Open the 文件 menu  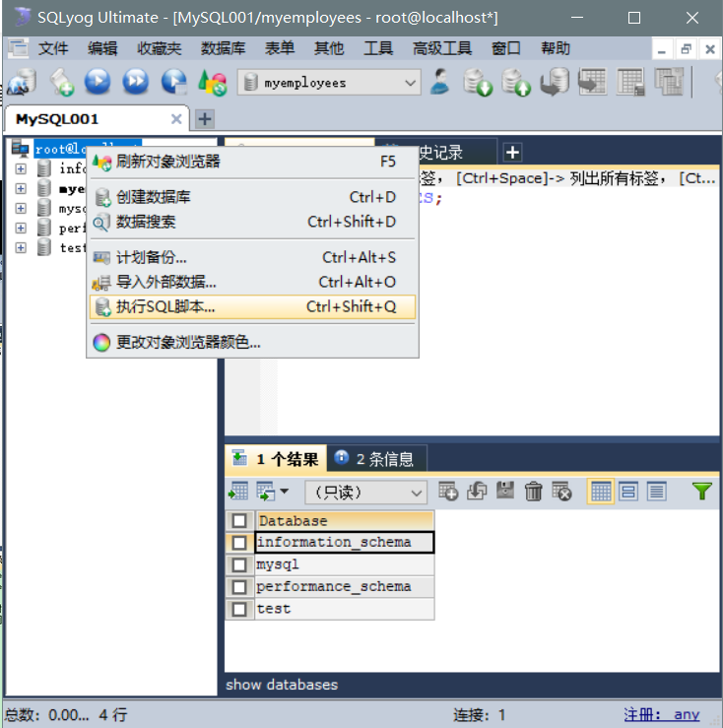[x=53, y=48]
